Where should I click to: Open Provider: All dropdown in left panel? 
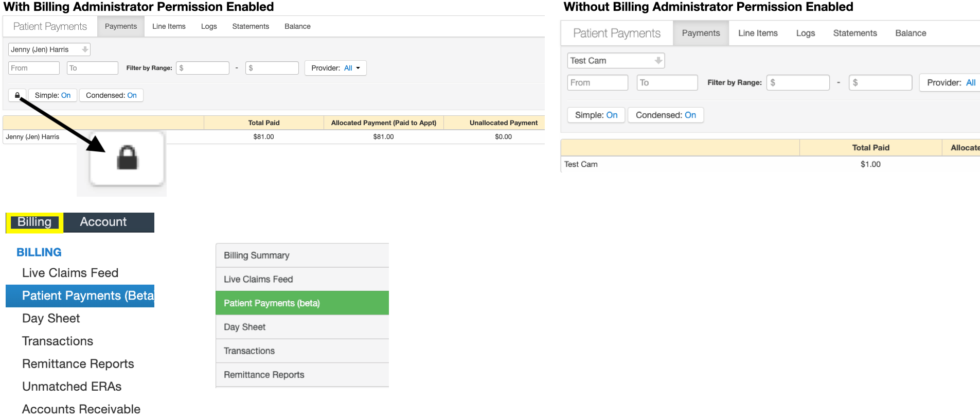click(x=335, y=68)
